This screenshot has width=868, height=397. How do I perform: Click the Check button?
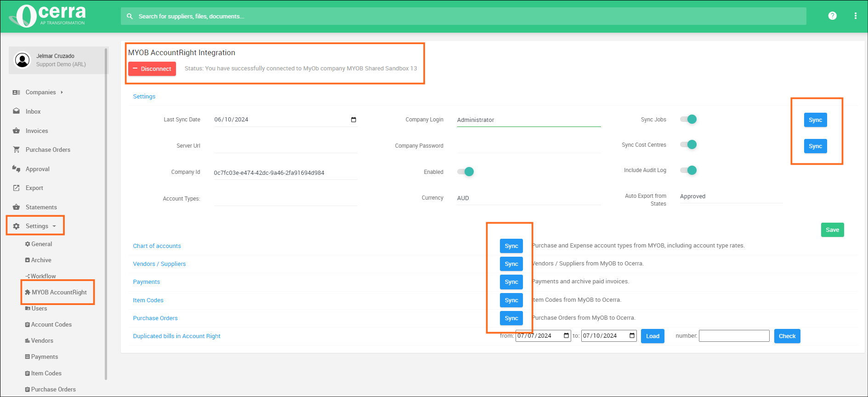787,336
